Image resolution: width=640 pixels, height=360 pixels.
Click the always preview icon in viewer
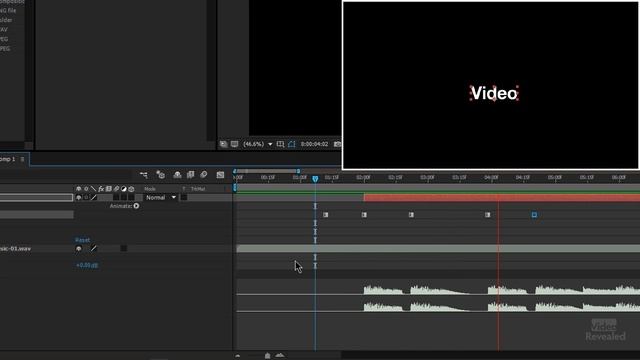(223, 144)
